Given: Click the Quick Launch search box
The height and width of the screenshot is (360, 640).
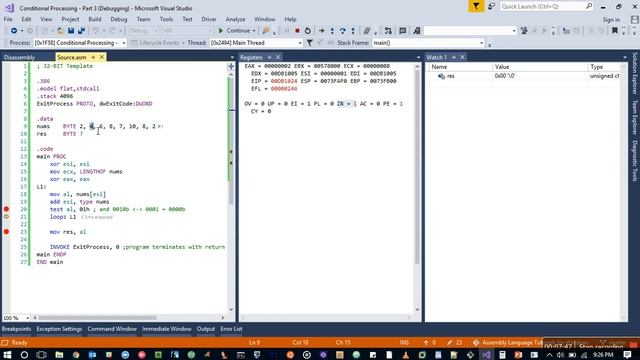Looking at the screenshot, I should tap(547, 6).
